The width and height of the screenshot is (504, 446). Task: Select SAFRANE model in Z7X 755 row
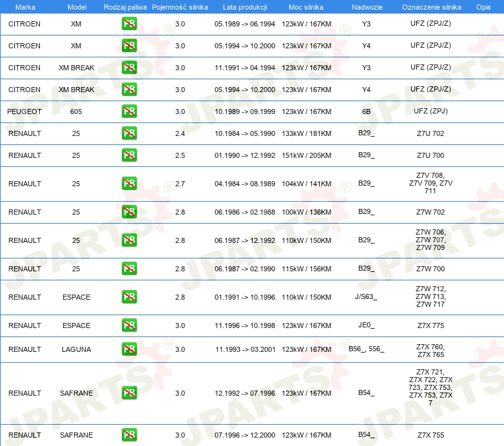coord(77,435)
